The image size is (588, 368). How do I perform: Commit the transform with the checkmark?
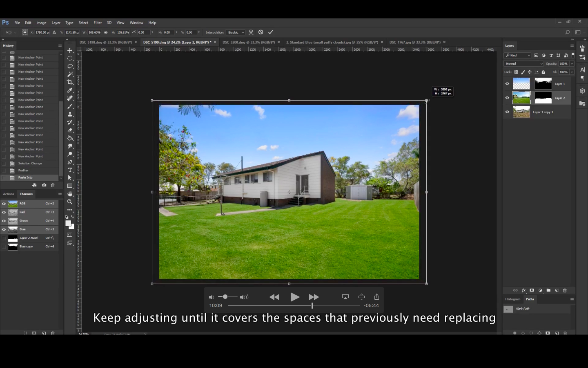pos(270,32)
